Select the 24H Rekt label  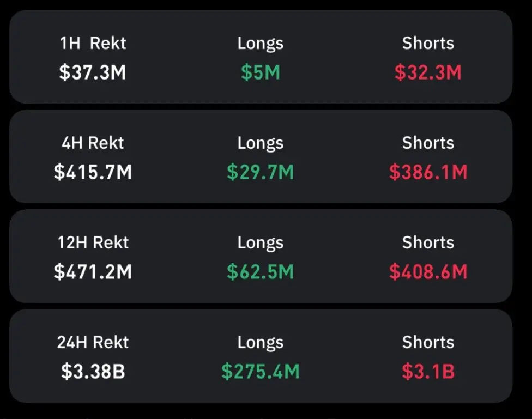93,342
